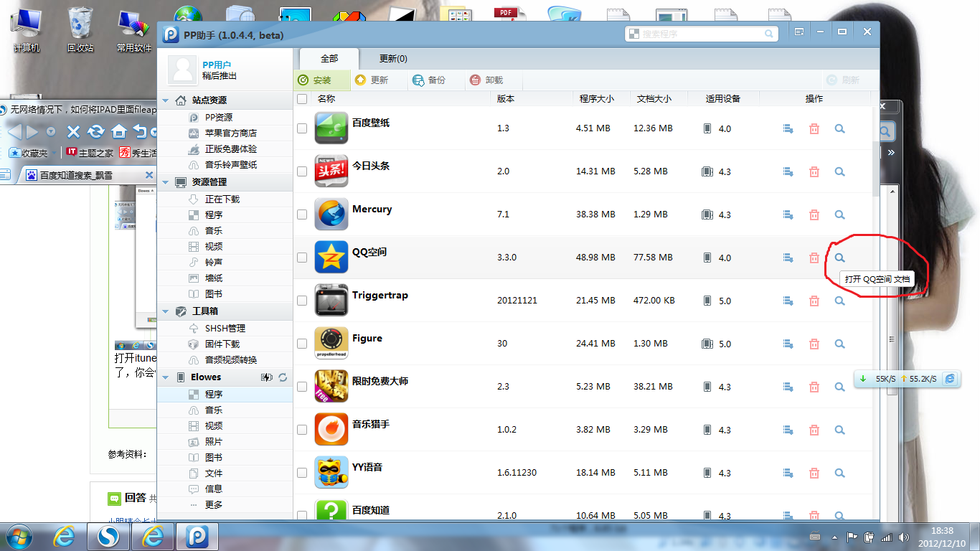980x551 pixels.
Task: Delete the 百度壁纸 app via trash icon
Action: tap(814, 129)
